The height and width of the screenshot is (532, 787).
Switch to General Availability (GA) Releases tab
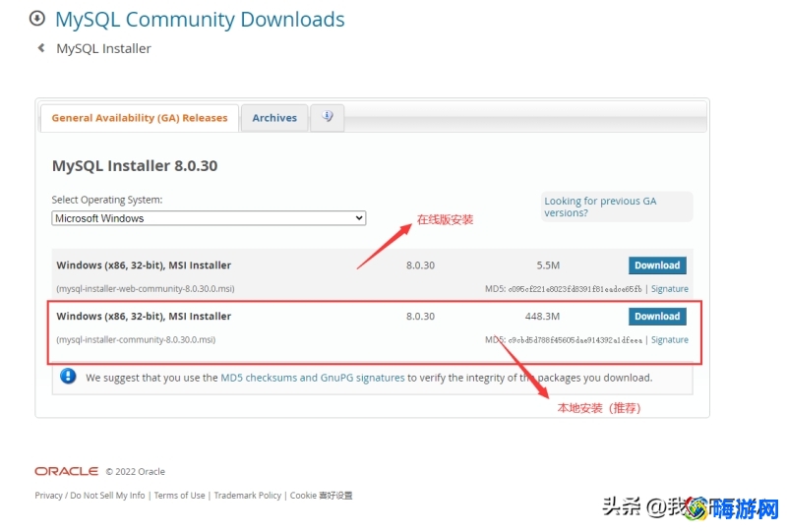coord(140,118)
